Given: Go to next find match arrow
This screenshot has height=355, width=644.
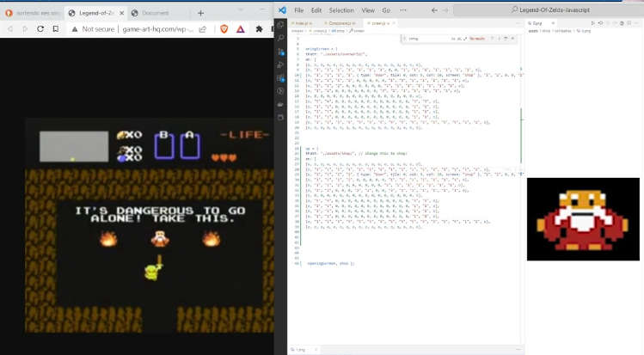Looking at the screenshot, I should click(x=499, y=39).
